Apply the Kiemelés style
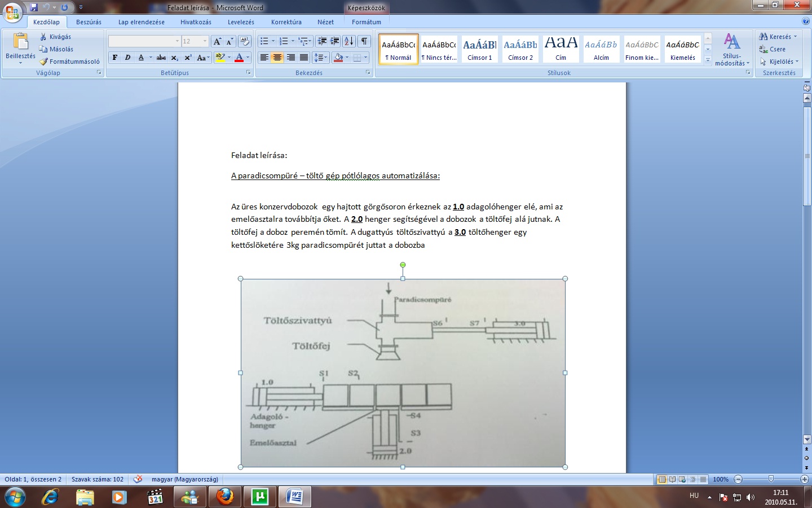Viewport: 812px width, 508px height. tap(682, 49)
